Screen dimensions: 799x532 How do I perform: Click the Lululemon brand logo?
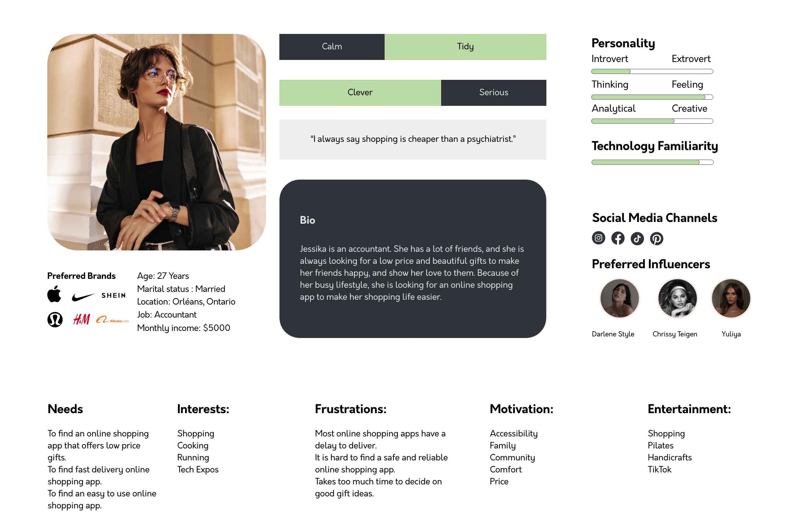tap(55, 320)
